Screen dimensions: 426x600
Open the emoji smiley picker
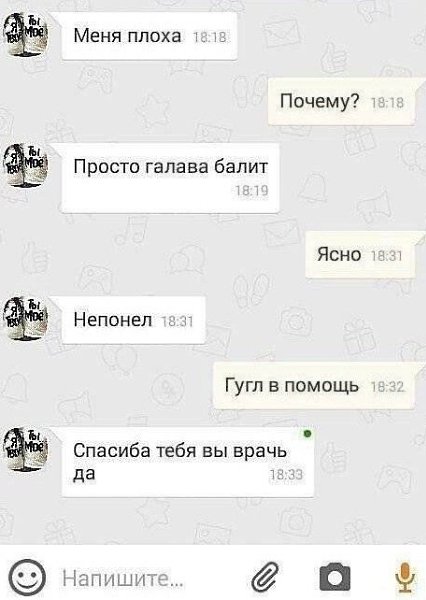coord(26,577)
